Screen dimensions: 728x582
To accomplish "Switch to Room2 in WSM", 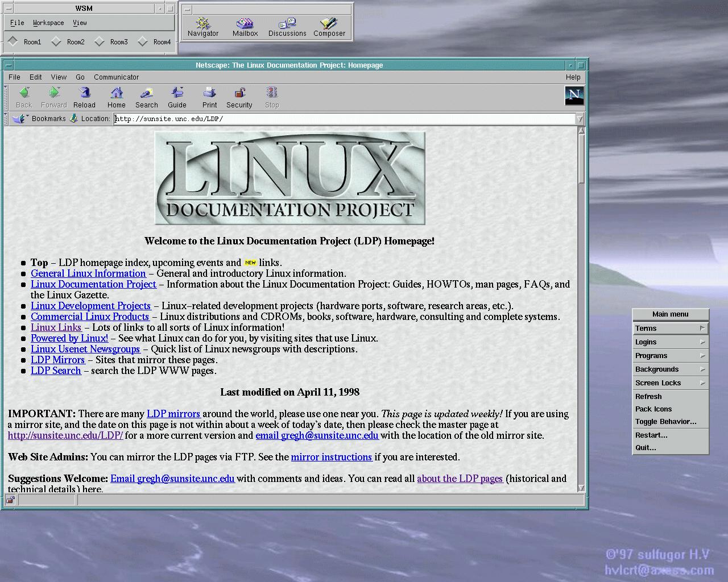I will [56, 41].
